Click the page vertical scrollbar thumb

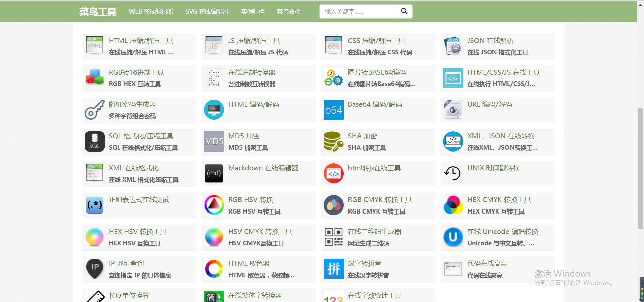[x=640, y=169]
